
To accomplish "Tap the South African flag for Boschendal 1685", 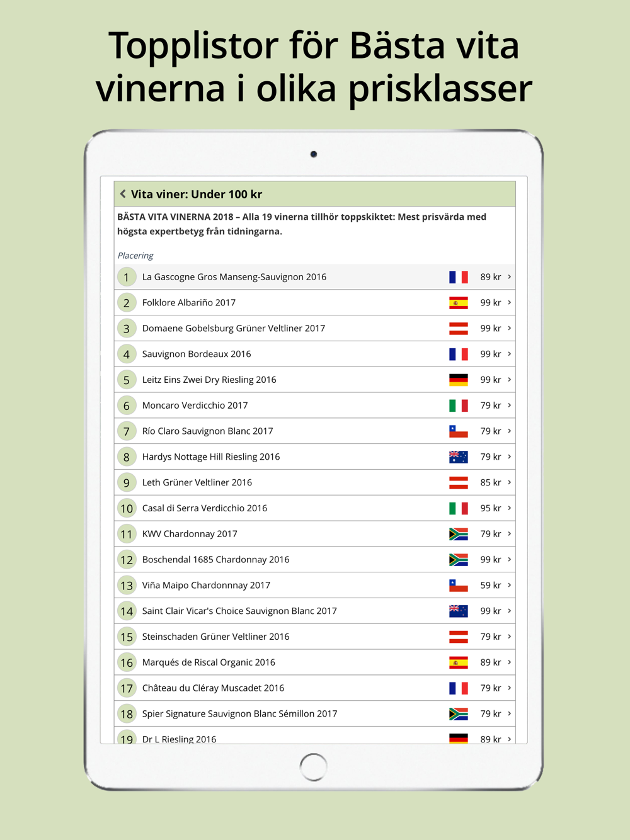I will pyautogui.click(x=459, y=560).
